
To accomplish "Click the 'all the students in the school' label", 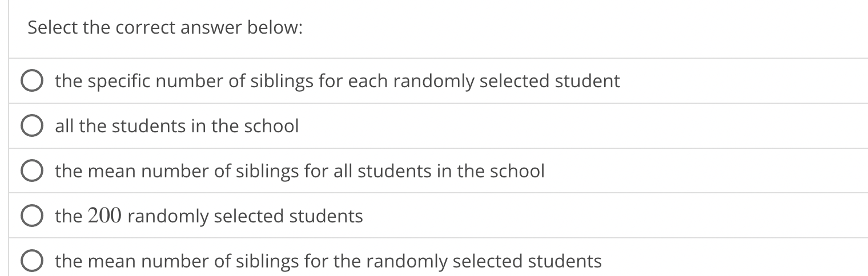I will pos(177,126).
